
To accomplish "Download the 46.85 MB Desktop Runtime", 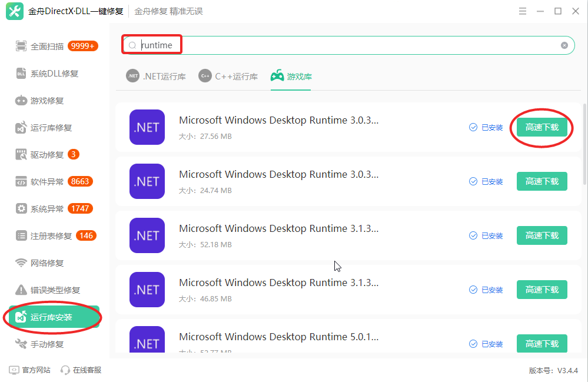I will pos(542,290).
